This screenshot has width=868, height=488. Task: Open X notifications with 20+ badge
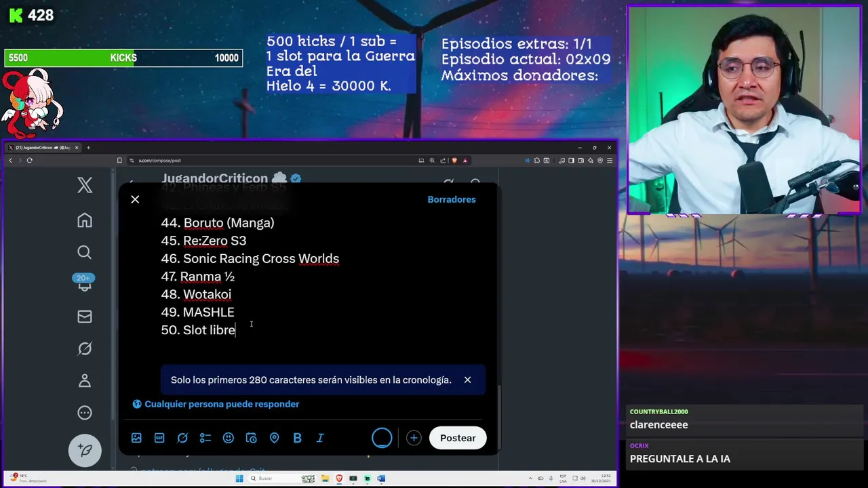[x=84, y=283]
